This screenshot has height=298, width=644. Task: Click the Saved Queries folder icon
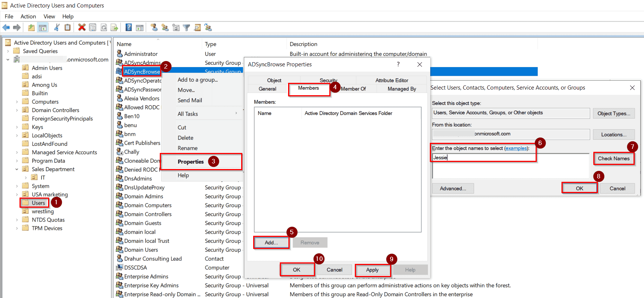pyautogui.click(x=17, y=51)
